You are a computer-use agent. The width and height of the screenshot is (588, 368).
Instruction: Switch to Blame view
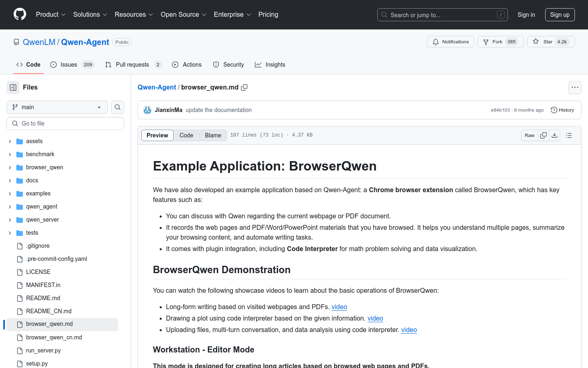(213, 135)
